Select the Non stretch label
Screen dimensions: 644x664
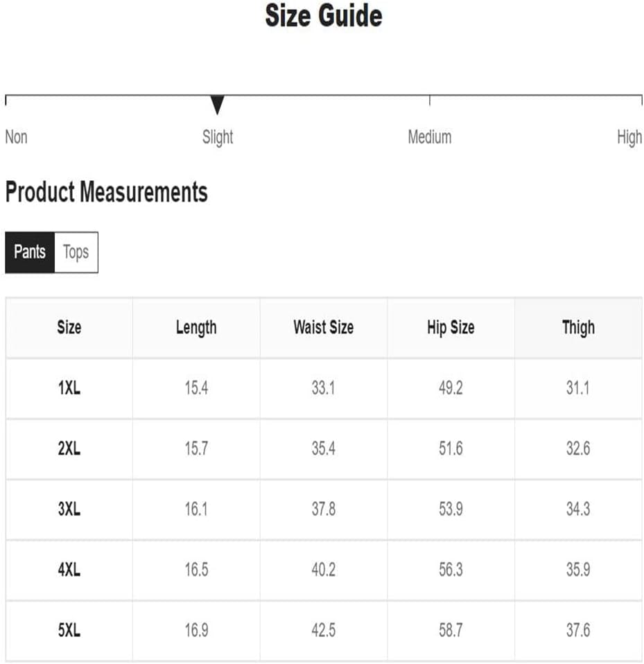pos(17,137)
